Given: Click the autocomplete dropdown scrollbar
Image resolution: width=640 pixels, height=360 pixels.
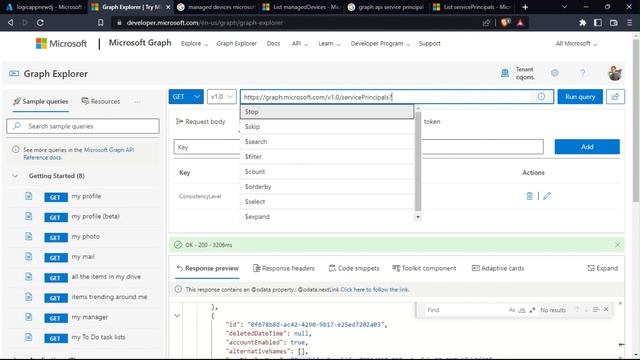Looking at the screenshot, I should 418,161.
